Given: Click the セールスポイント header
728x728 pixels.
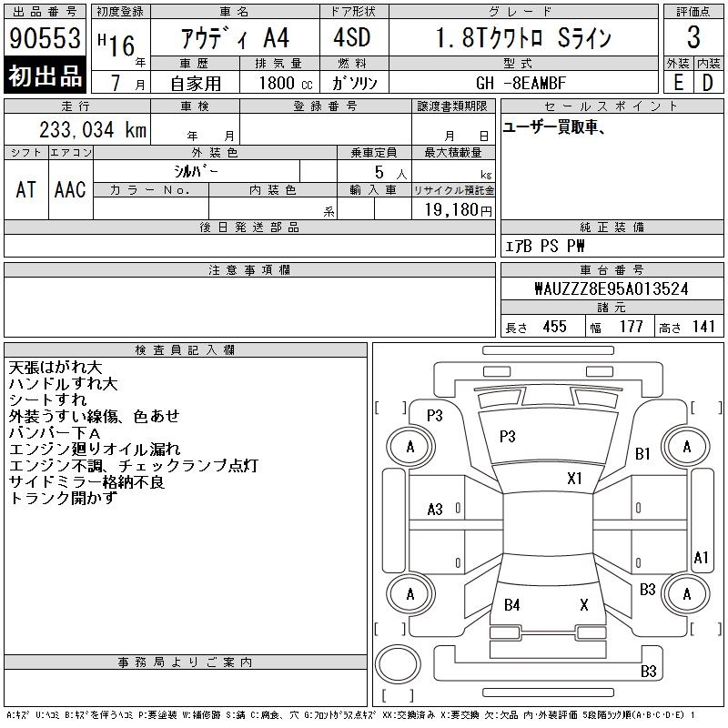Looking at the screenshot, I should pyautogui.click(x=612, y=106).
